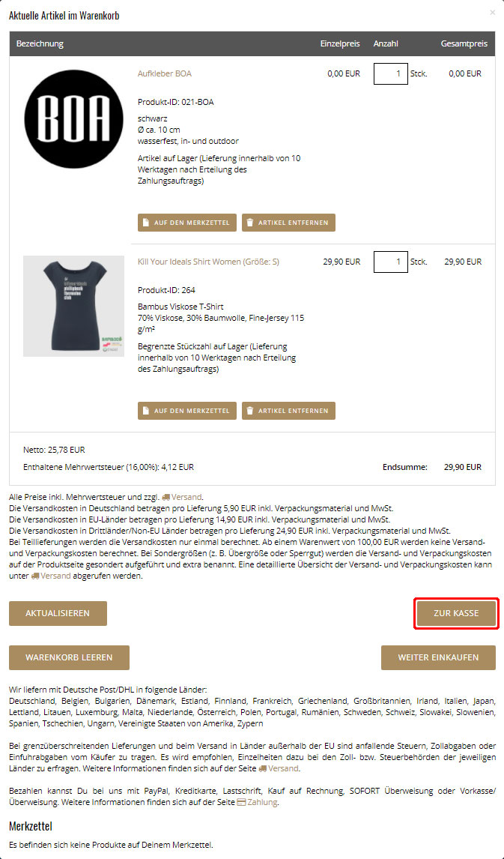Click the ZUR KASSE checkout button
This screenshot has width=504, height=859.
tap(456, 613)
